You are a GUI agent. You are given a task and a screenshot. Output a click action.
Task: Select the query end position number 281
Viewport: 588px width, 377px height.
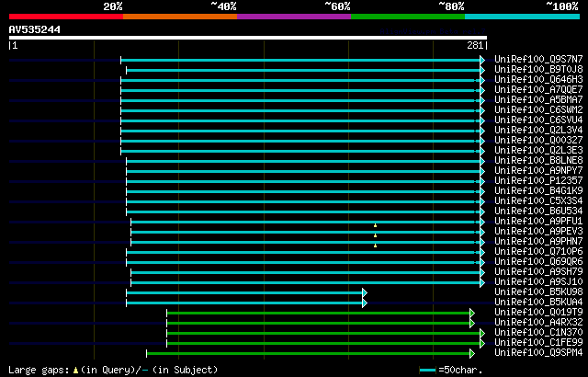[475, 45]
